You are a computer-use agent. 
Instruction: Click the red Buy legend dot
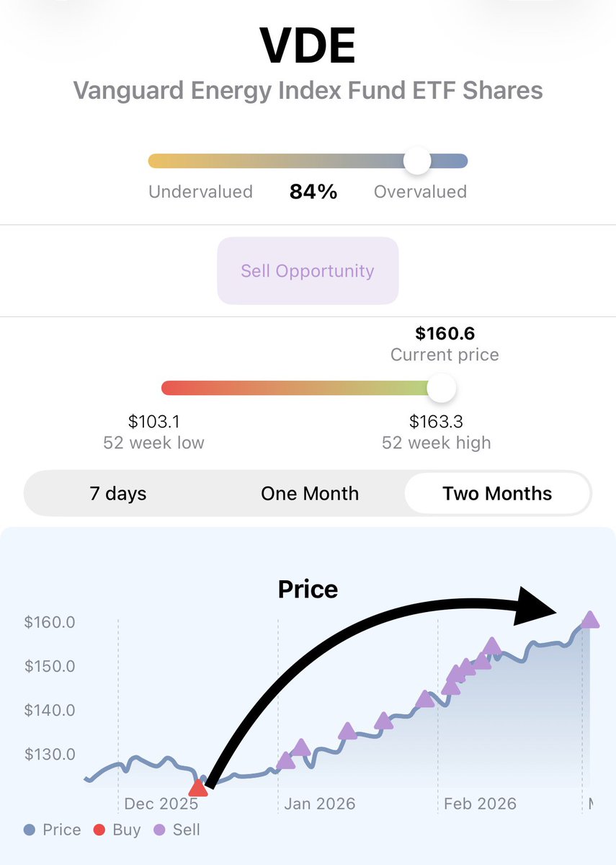click(99, 830)
